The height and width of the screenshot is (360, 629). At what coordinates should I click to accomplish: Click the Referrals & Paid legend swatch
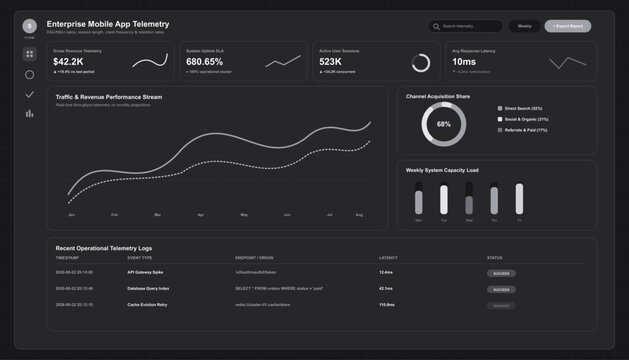coord(500,130)
